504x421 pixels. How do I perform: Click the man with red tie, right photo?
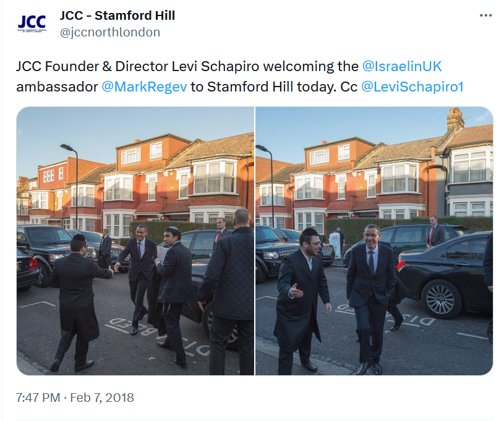[435, 231]
